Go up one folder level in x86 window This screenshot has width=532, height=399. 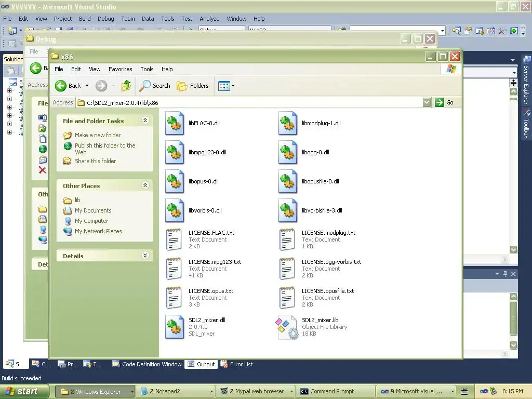[126, 86]
